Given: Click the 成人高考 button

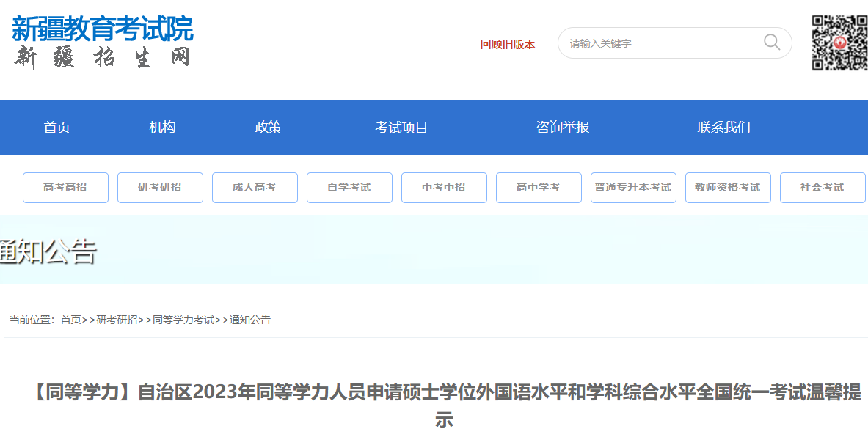Looking at the screenshot, I should click(255, 188).
